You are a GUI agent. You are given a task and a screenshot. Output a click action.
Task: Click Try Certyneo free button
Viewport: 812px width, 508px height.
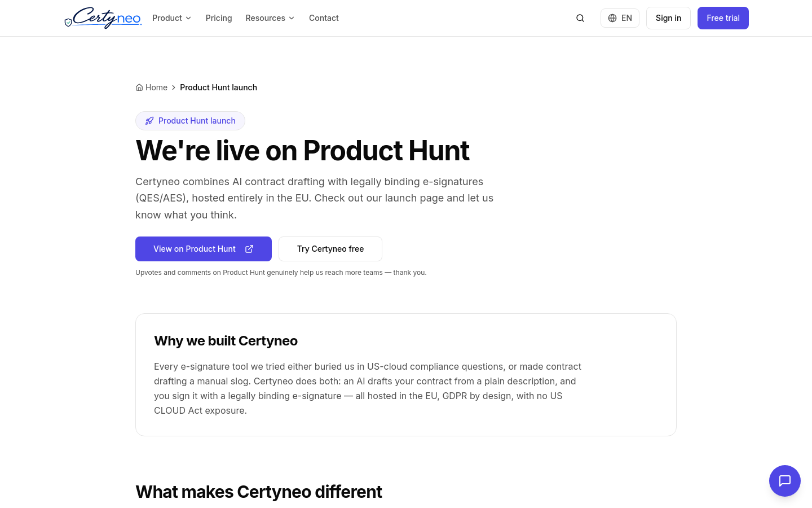click(x=330, y=249)
